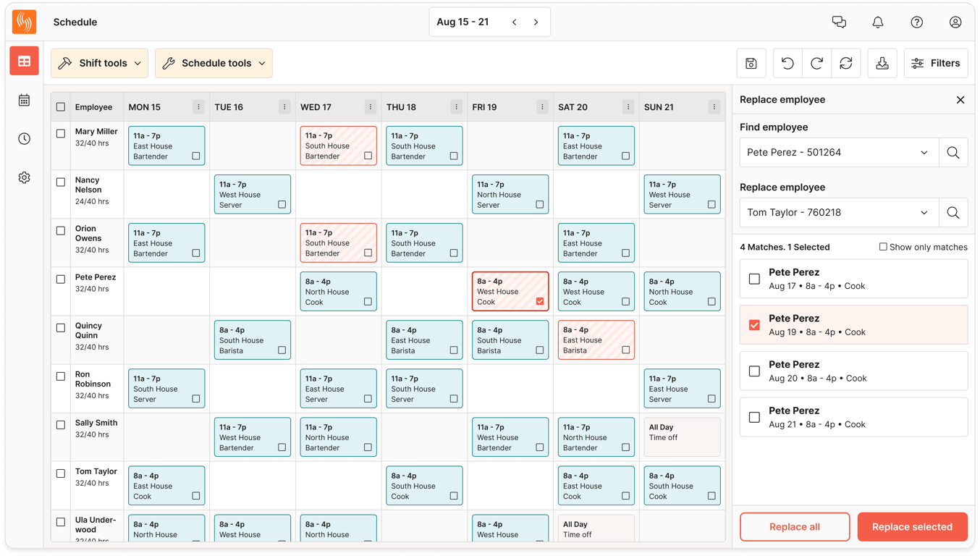This screenshot has width=980, height=556.
Task: Open the Filters panel
Action: click(936, 63)
